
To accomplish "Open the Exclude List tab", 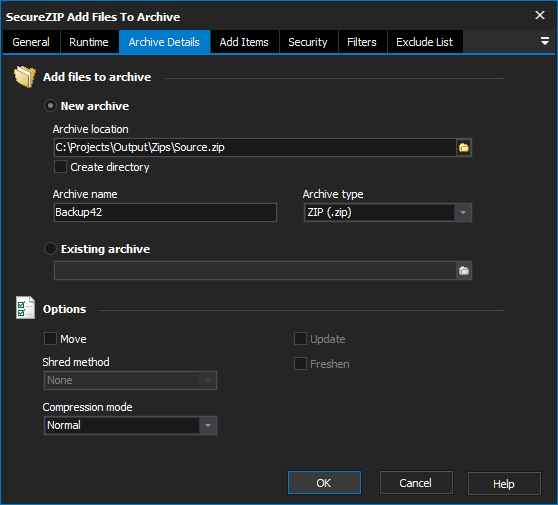I will click(425, 42).
